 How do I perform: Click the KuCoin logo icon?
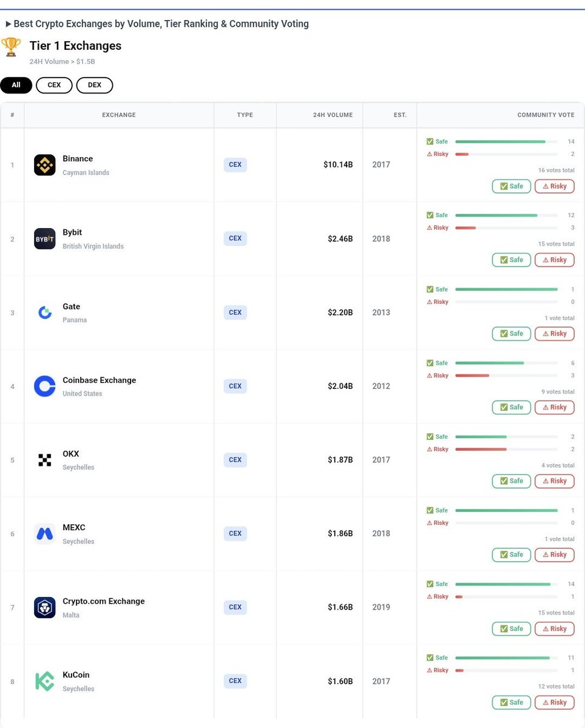coord(45,681)
